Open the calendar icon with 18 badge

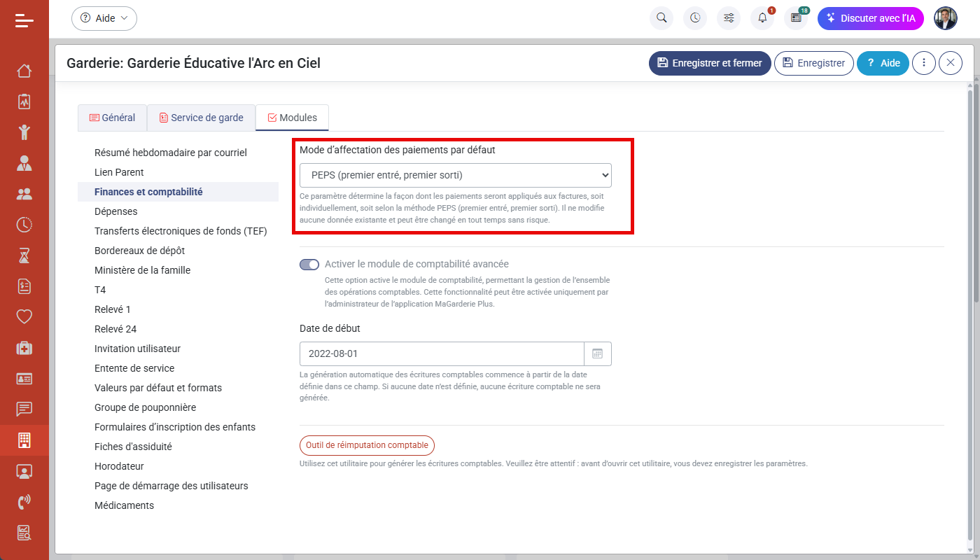point(795,18)
